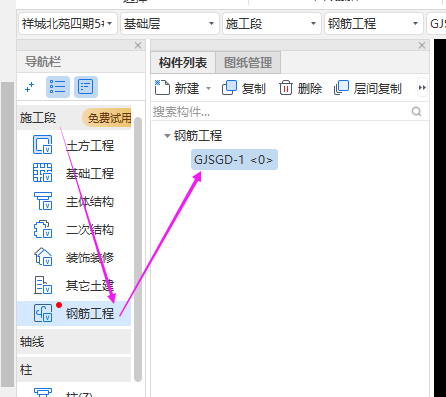Select the 装饰装修 icon
Image resolution: width=446 pixels, height=397 pixels.
43,257
